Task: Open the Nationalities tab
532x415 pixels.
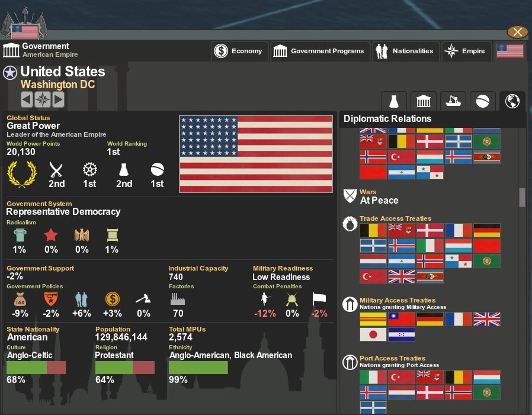Action: [x=406, y=51]
